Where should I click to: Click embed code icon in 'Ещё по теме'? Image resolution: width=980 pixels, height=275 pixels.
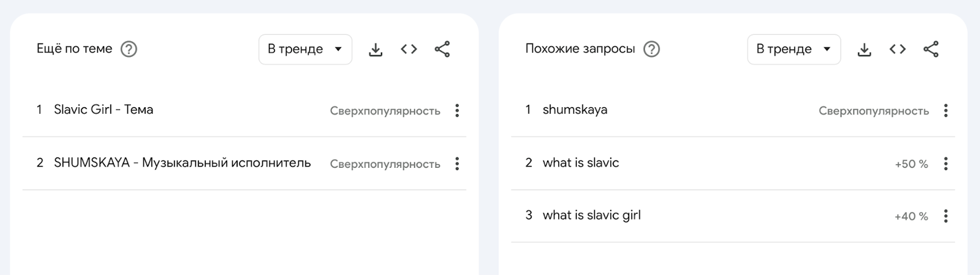pos(409,49)
